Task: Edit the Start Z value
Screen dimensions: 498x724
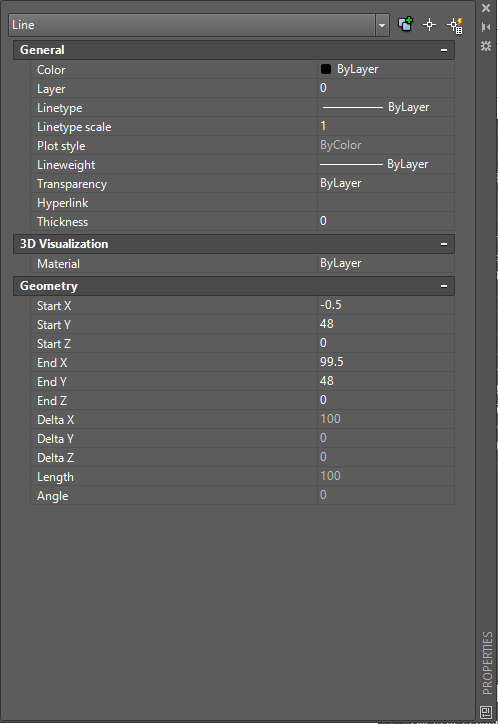Action: 386,343
